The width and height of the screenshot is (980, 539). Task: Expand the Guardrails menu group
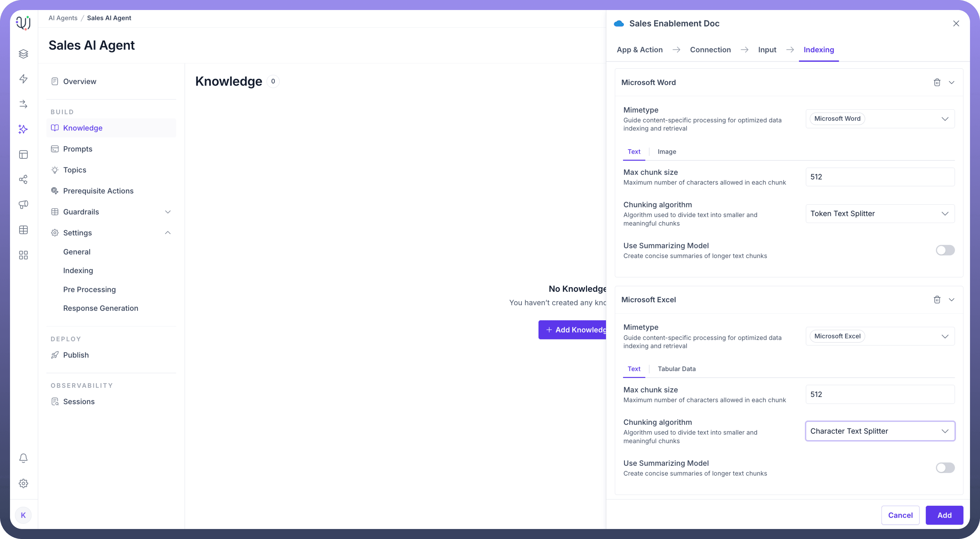point(168,212)
